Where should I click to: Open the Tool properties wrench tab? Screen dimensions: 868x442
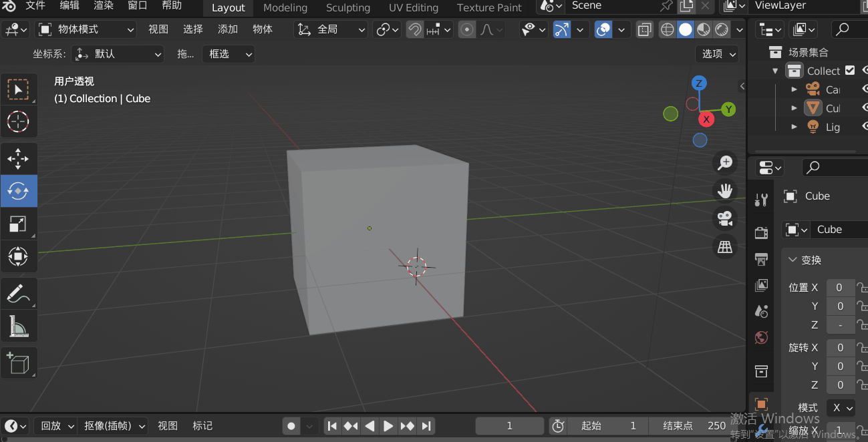761,199
